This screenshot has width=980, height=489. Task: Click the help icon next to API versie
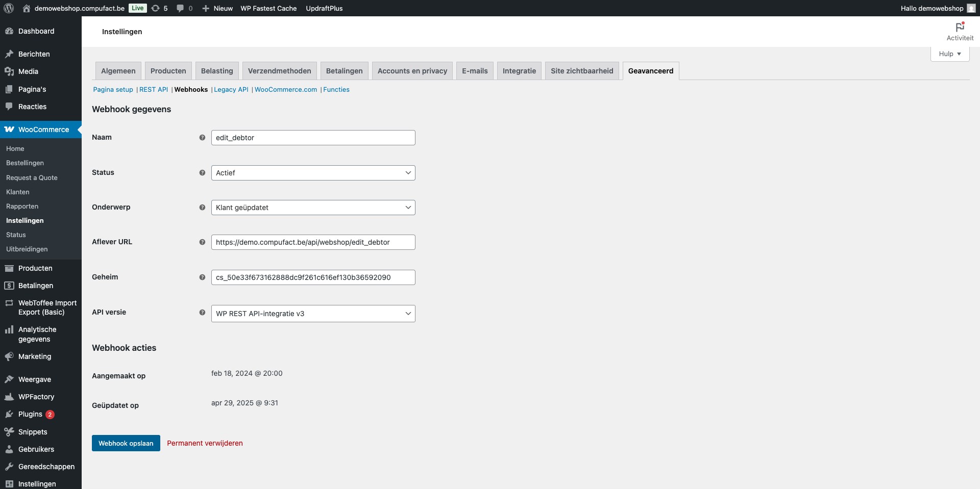202,313
